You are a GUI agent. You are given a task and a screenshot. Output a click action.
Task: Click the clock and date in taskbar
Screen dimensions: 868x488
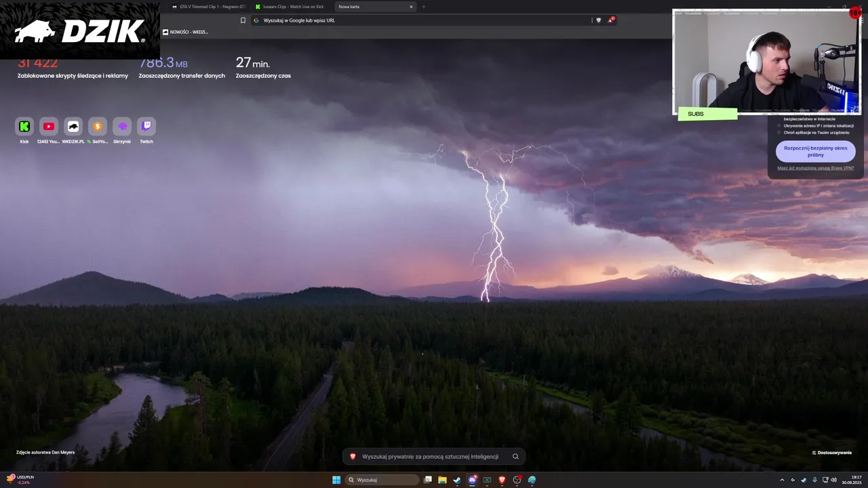point(852,480)
